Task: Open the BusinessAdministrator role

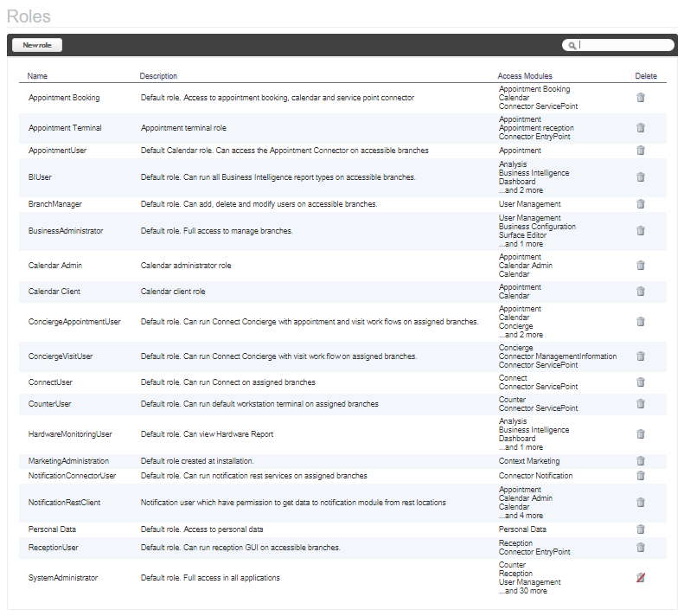Action: [66, 231]
